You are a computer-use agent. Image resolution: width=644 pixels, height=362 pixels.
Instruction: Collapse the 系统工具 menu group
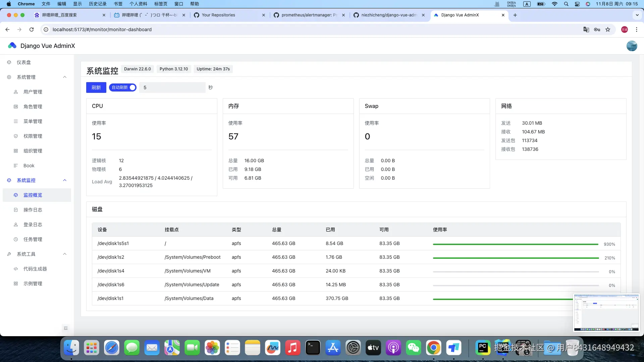coord(65,254)
